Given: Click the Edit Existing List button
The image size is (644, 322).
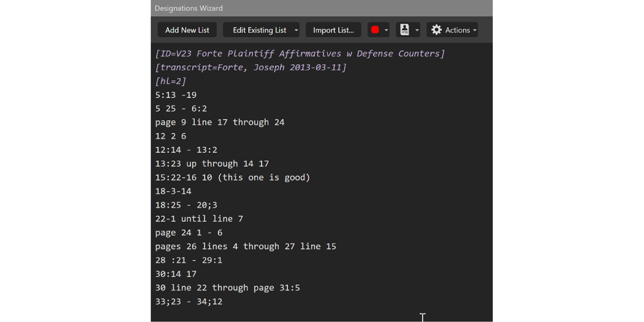Looking at the screenshot, I should (x=259, y=30).
